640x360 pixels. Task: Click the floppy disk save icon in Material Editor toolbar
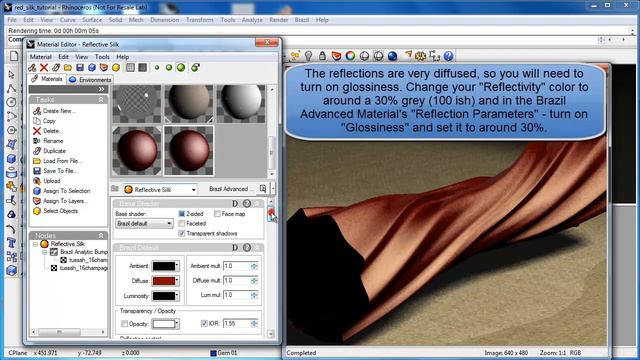pos(80,68)
